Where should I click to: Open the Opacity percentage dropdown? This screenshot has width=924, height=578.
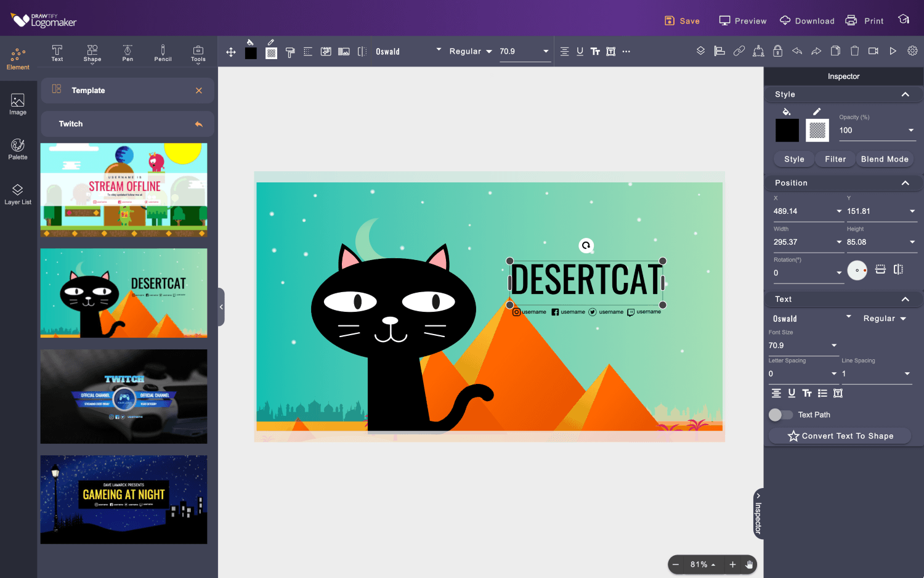point(910,131)
